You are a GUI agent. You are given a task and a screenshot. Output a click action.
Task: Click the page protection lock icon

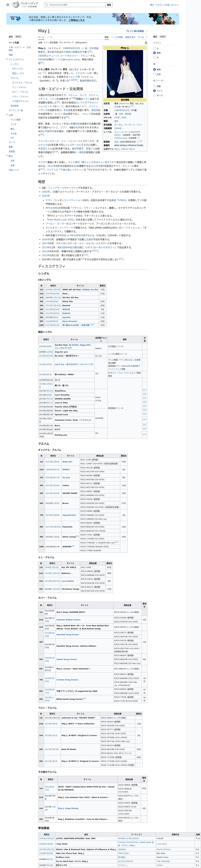(x=146, y=43)
